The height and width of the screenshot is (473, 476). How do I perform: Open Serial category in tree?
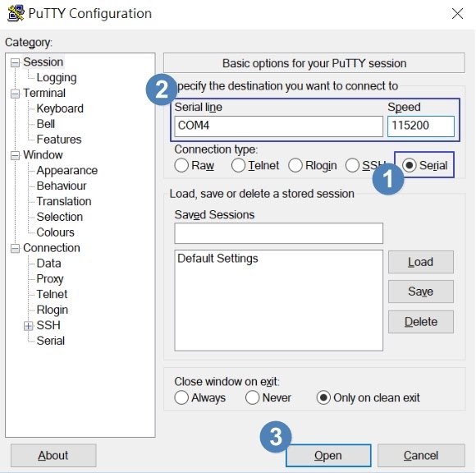click(x=50, y=341)
